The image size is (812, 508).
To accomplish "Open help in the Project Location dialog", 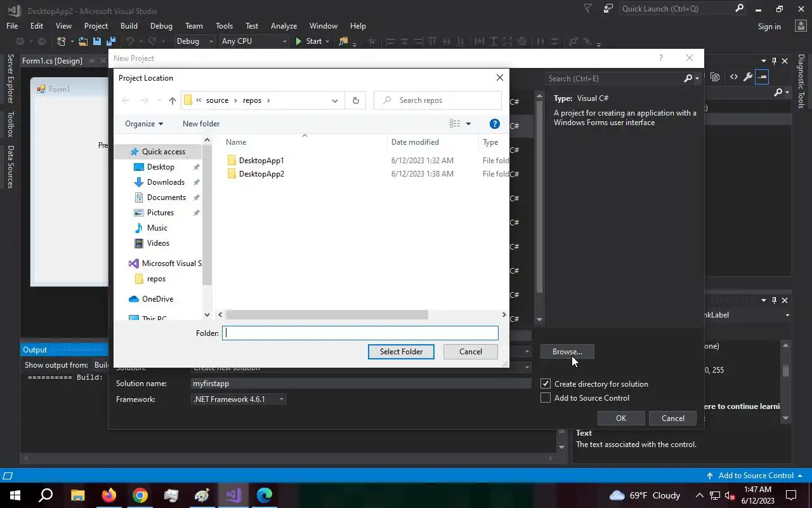I will (x=495, y=124).
